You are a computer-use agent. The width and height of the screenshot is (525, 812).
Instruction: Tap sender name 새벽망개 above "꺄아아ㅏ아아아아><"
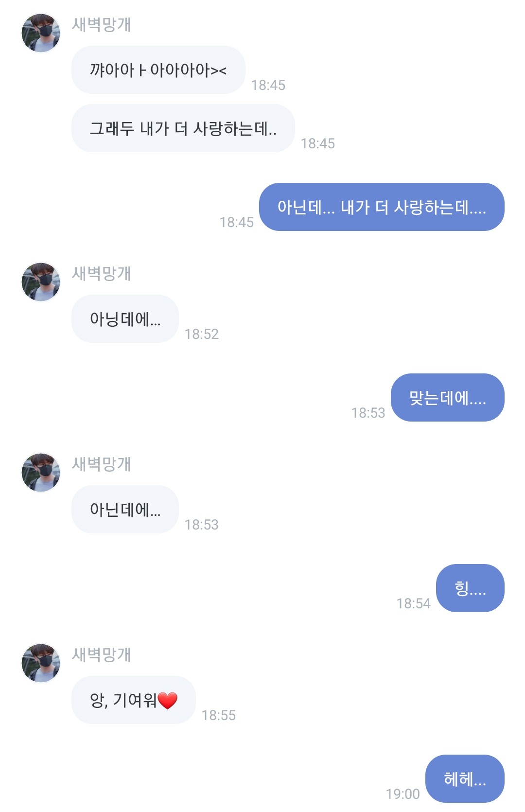pos(102,25)
